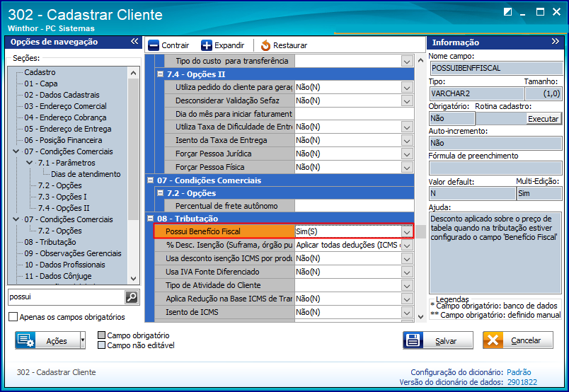Screen dimensions: 569x392
Task: Select 02 - Dados Cadastrais section
Action: tap(62, 95)
